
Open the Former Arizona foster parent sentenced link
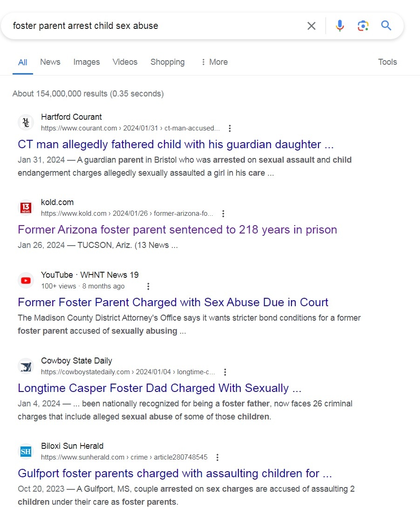pos(177,230)
